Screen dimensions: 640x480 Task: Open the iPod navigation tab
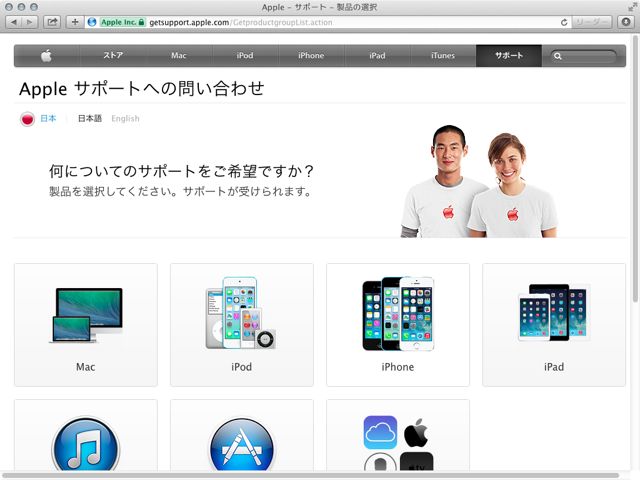(245, 56)
